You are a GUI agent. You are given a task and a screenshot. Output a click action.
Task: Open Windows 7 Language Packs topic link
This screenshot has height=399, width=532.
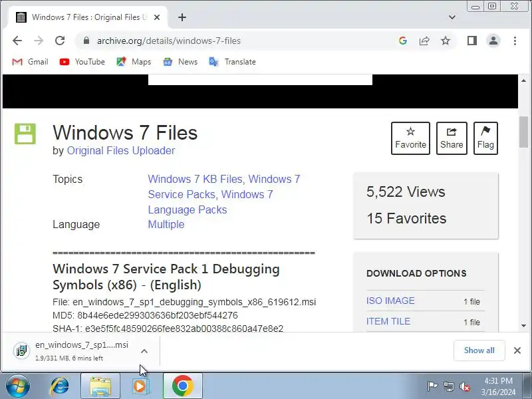[x=210, y=202]
